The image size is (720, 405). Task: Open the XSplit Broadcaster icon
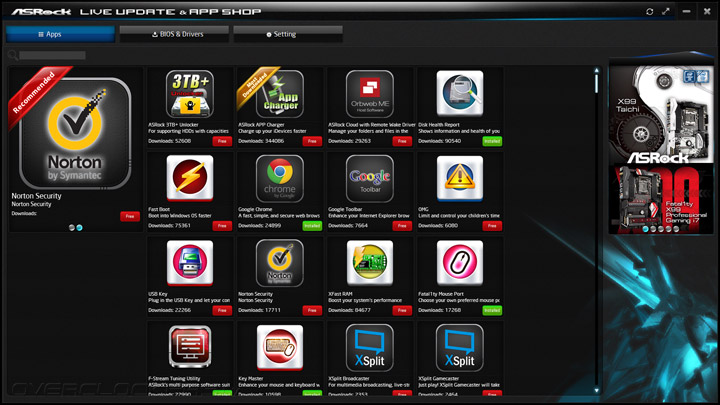(x=370, y=348)
